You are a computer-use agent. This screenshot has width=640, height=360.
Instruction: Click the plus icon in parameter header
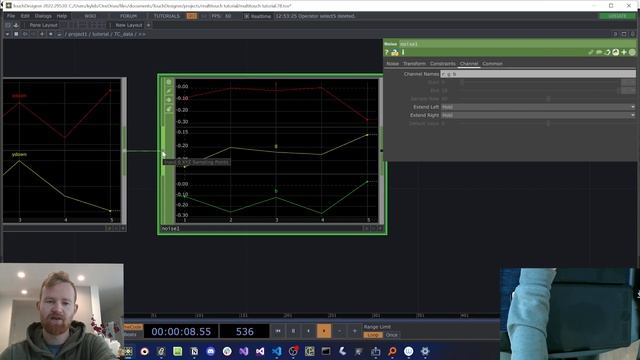[x=624, y=52]
